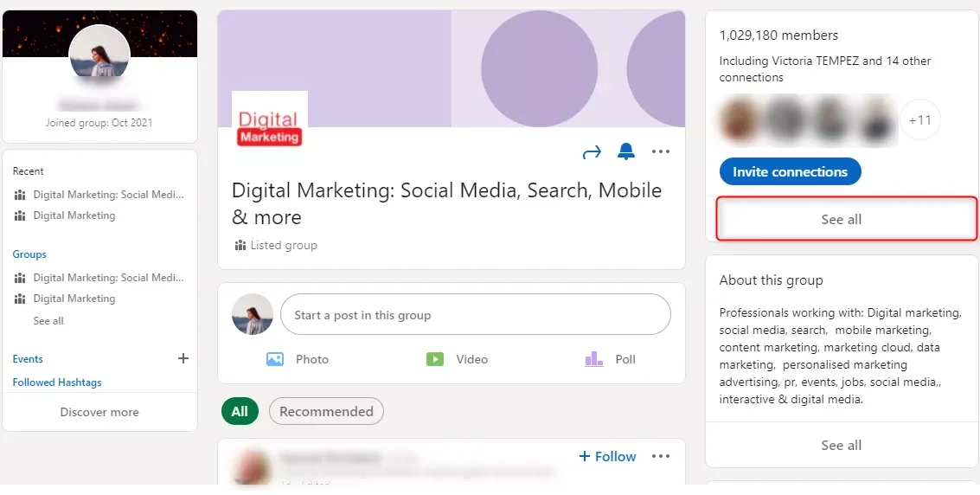Click See all under Groups list
Image resolution: width=980 pixels, height=495 pixels.
click(x=48, y=320)
